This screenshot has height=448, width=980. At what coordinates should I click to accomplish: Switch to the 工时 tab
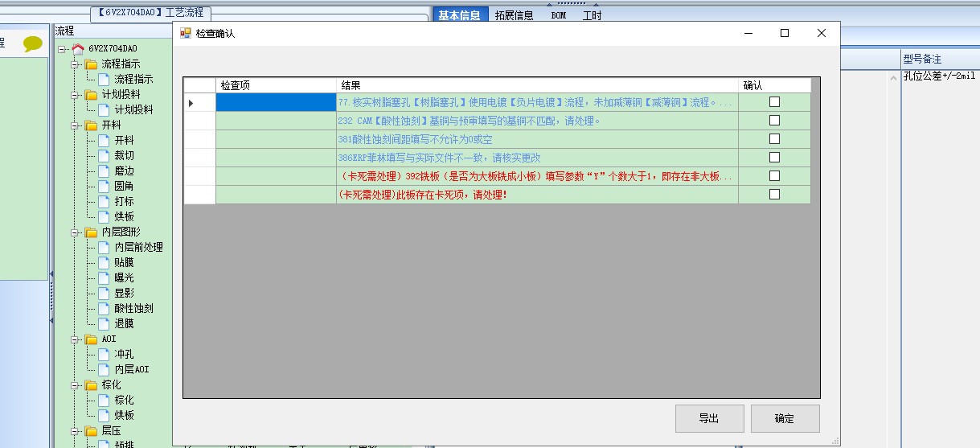(592, 15)
